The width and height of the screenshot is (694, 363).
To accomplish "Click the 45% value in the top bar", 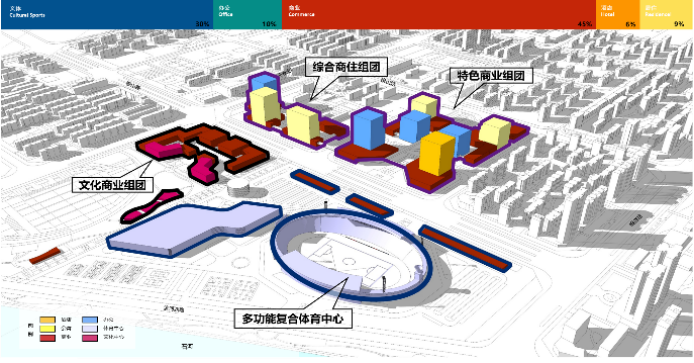I will [x=585, y=24].
